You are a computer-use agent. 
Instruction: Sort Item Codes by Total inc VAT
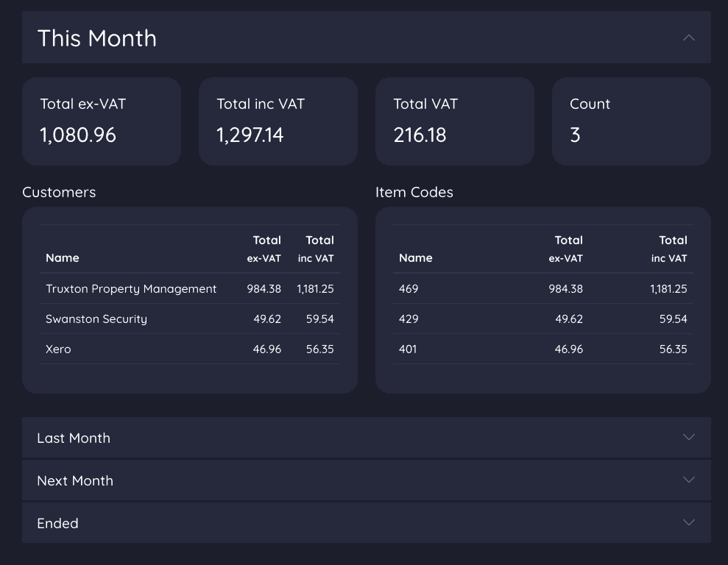(x=669, y=249)
